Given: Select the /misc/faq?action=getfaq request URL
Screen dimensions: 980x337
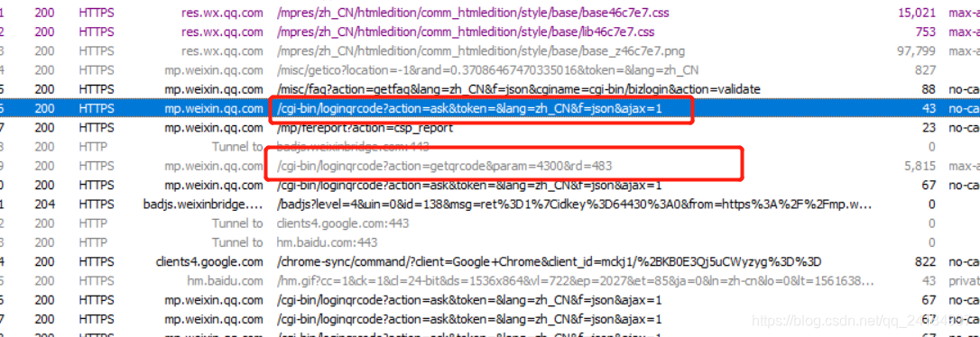Looking at the screenshot, I should pyautogui.click(x=519, y=90).
